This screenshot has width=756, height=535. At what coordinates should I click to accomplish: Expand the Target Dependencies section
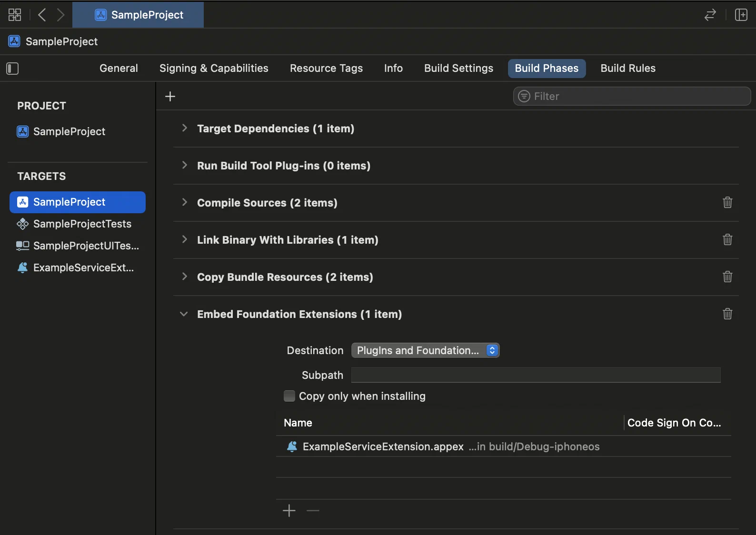click(x=184, y=128)
